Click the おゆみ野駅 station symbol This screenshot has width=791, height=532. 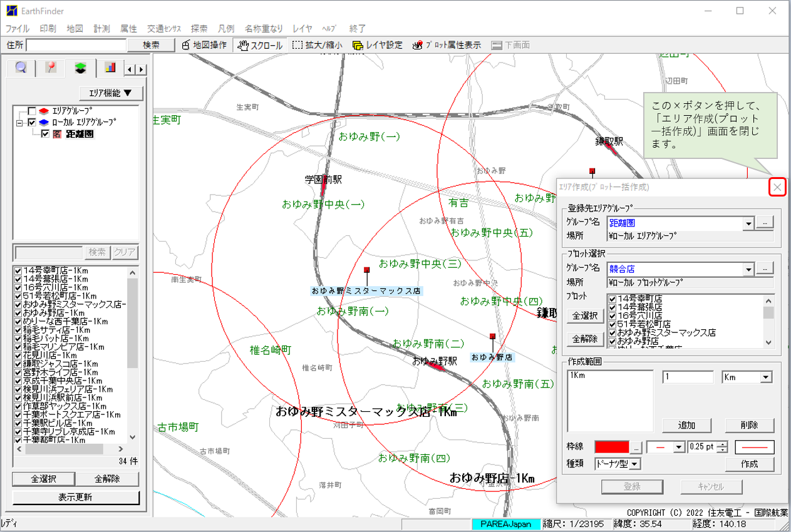point(437,367)
